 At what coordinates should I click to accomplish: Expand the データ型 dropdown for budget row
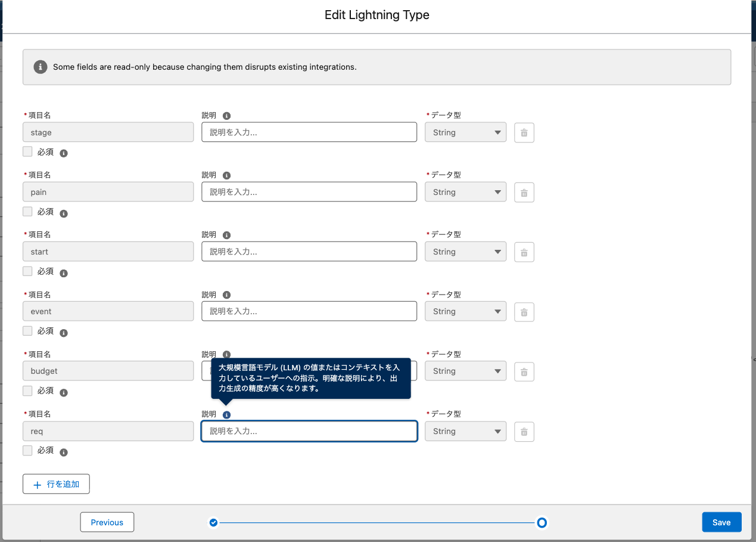(465, 371)
